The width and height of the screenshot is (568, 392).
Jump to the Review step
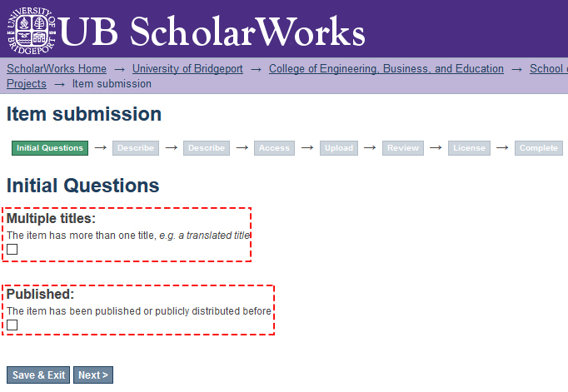(403, 148)
